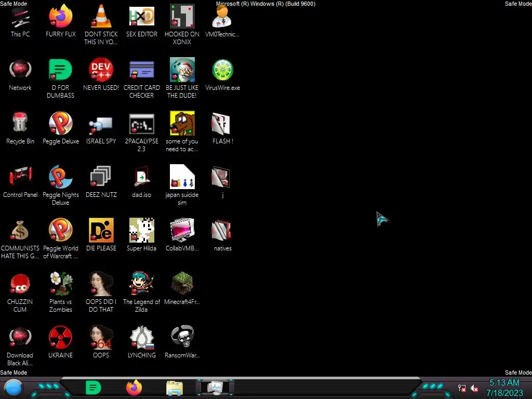Open File Explorer from the taskbar
This screenshot has height=399, width=532.
[175, 388]
